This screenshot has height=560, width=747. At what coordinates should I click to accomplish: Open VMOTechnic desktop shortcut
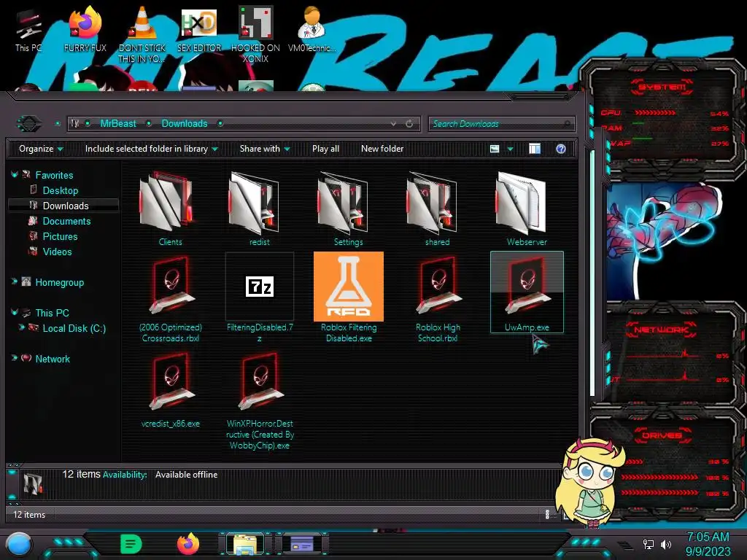(311, 29)
